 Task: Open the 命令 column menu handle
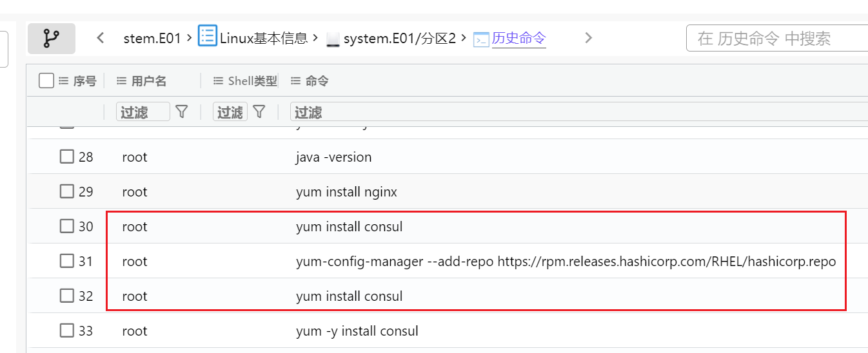295,81
